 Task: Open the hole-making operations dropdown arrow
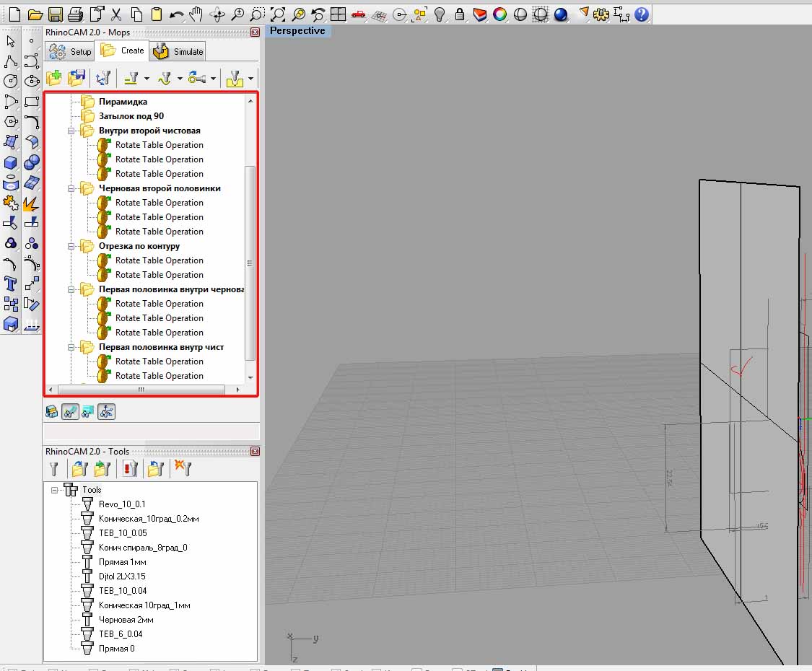[250, 79]
